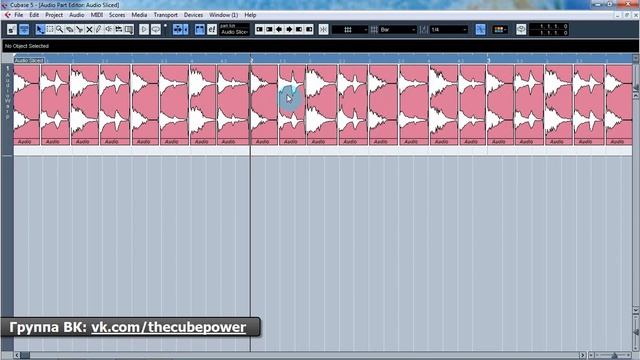Image resolution: width=640 pixels, height=360 pixels.
Task: Open the Devices menu
Action: click(193, 15)
